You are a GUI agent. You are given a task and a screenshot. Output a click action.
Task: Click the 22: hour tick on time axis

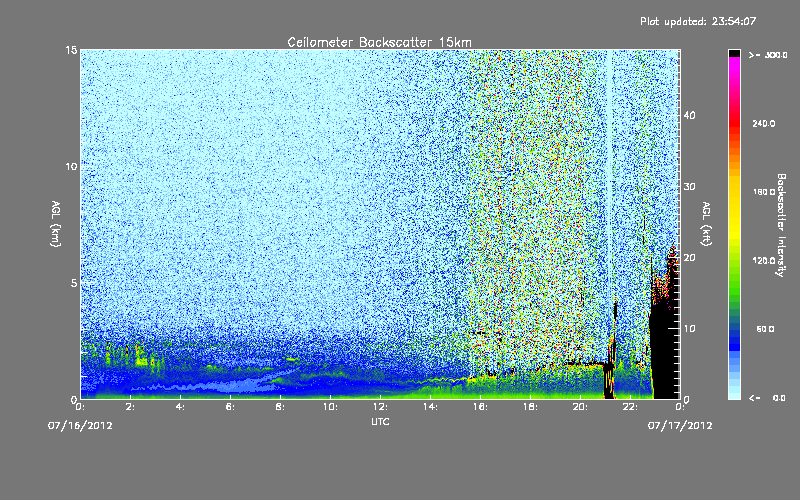click(631, 407)
